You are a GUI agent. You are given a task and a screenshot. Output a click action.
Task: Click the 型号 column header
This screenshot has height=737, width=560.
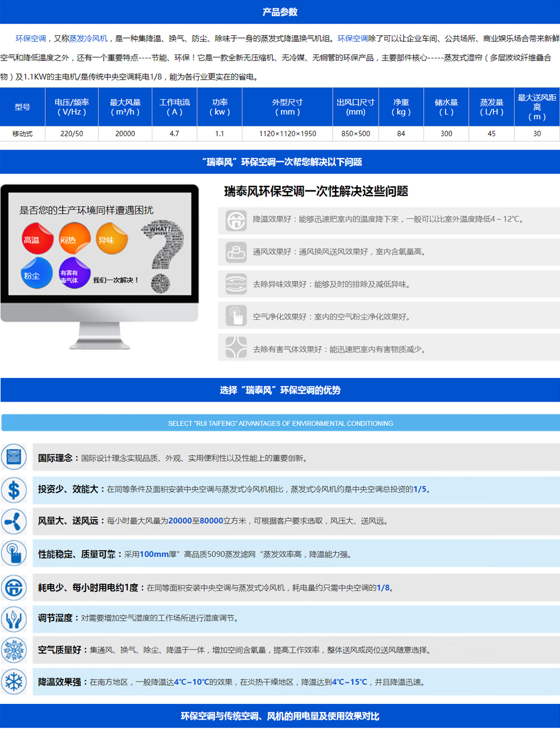click(22, 107)
